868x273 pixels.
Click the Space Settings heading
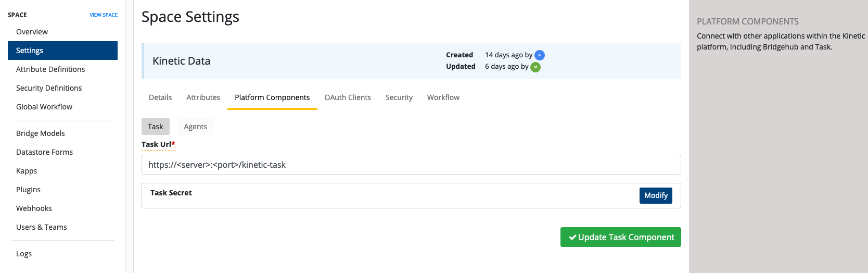click(190, 17)
